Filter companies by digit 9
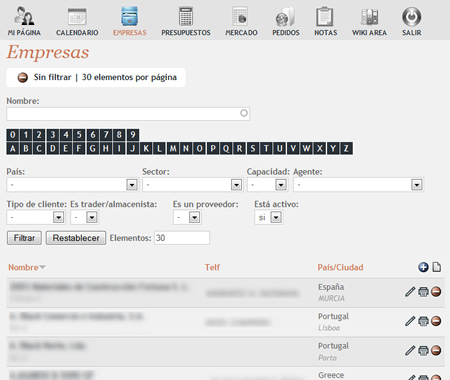The height and width of the screenshot is (380, 450). 133,135
